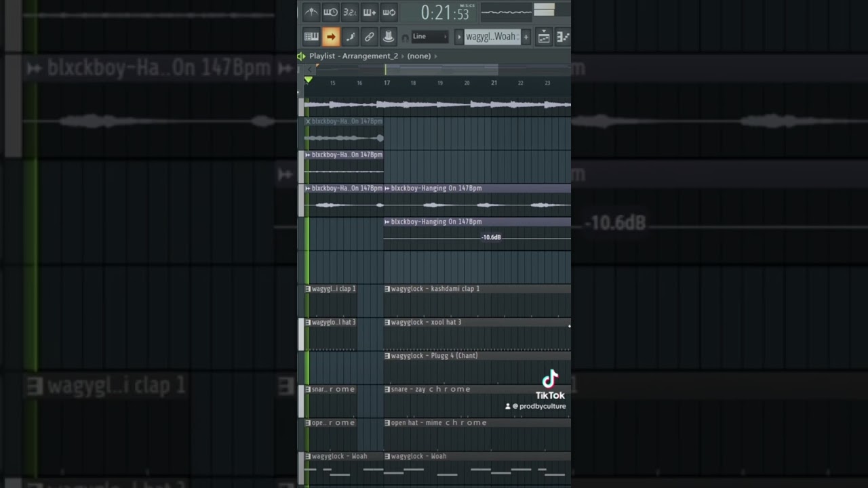Select snare - zay chrome clip
This screenshot has width=868, height=488.
coord(477,401)
